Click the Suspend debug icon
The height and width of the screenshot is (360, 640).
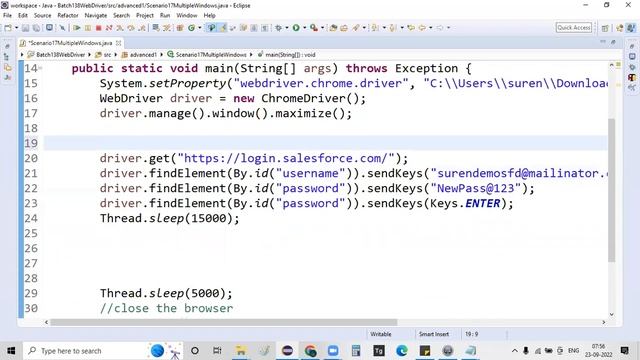87,28
